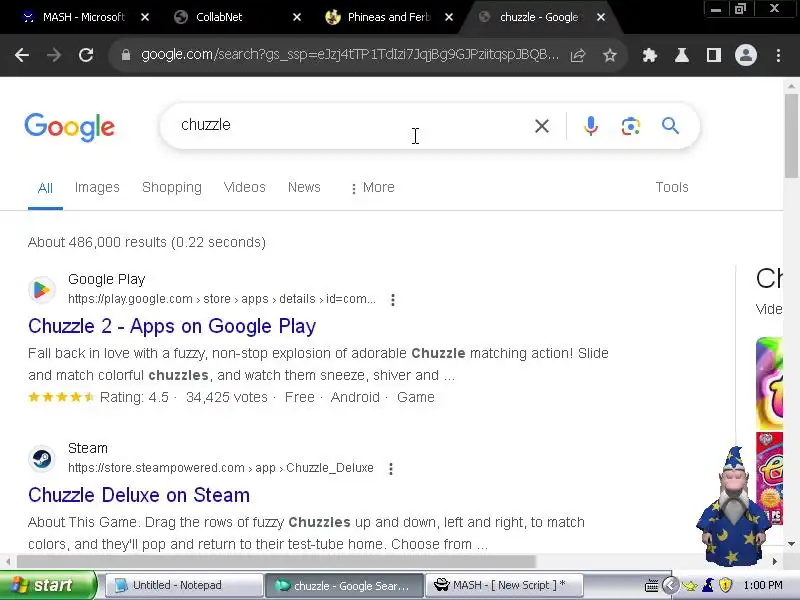Screen dimensions: 800x600
Task: Switch to the News tab
Action: point(304,187)
